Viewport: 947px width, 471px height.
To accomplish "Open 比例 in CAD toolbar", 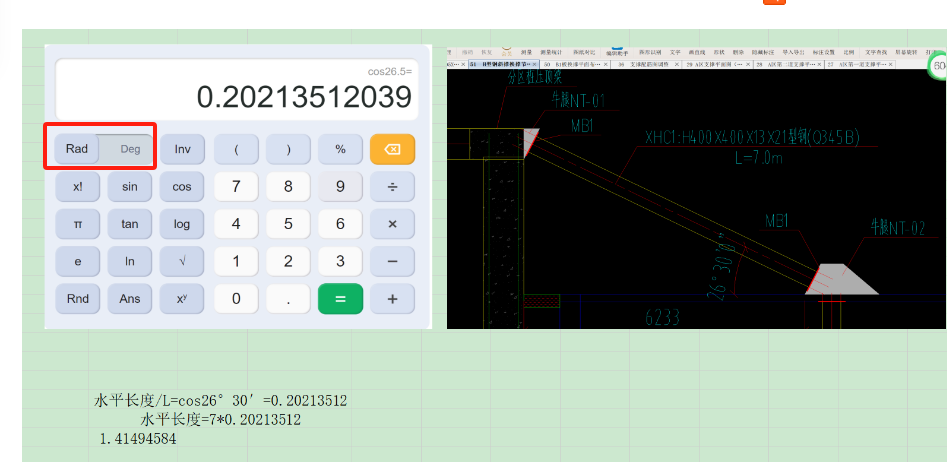I will tap(849, 53).
